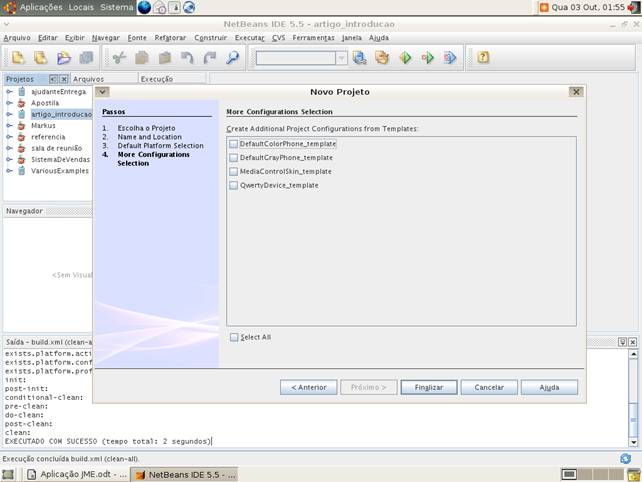Click the New Project toolbar icon
Viewport: 642px width, 482px height.
41,58
